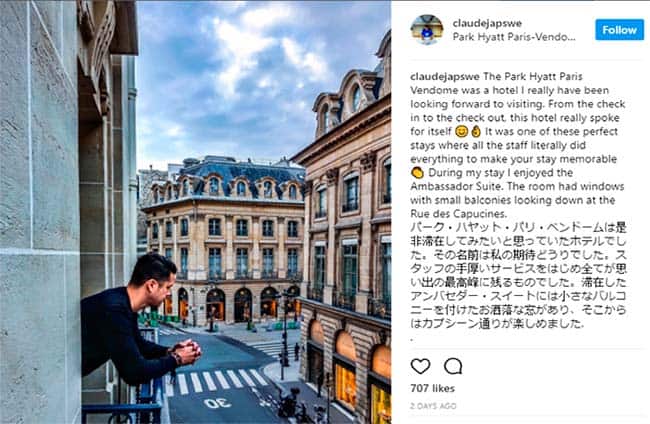Click the man leaning on the balcony
The image size is (650, 424).
point(139,322)
